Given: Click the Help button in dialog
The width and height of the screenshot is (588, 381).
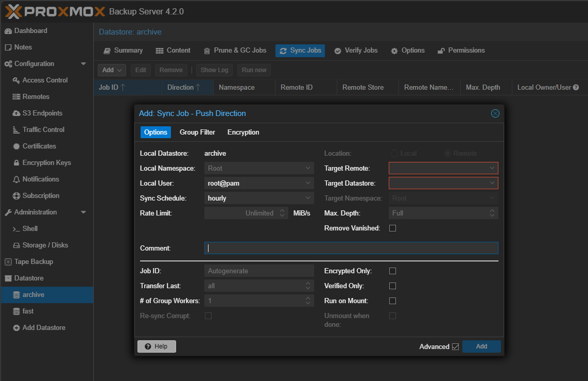Looking at the screenshot, I should tap(157, 346).
